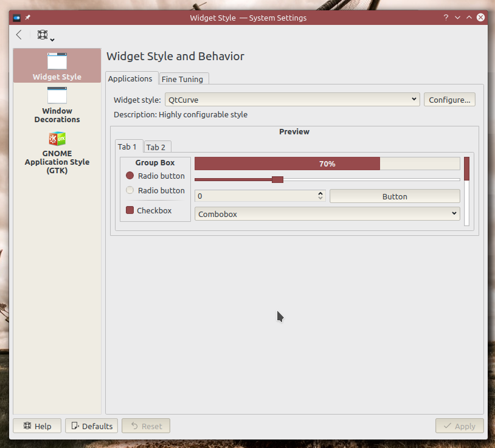Maximize the System Settings window
Image resolution: width=495 pixels, height=448 pixels.
(469, 18)
